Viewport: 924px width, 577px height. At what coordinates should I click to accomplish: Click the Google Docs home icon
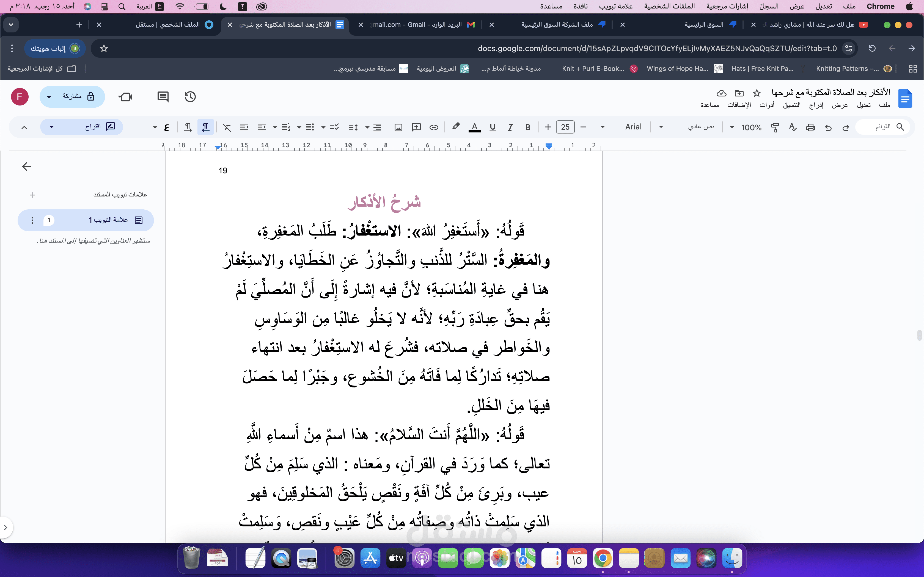pos(906,98)
